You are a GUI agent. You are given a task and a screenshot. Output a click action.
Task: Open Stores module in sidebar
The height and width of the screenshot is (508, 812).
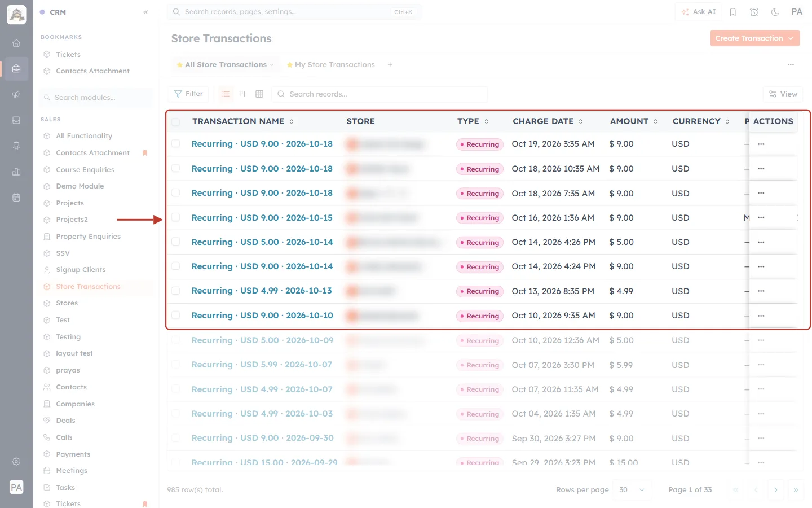(67, 303)
